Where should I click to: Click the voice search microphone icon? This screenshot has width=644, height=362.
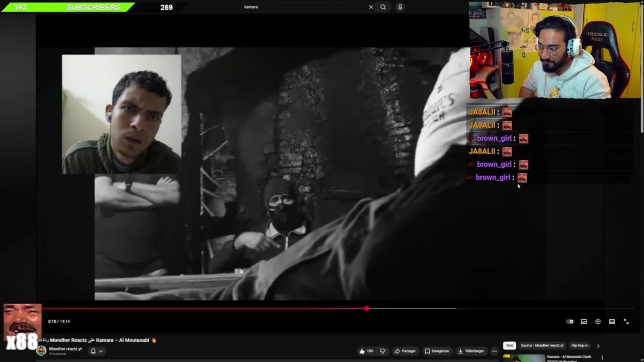tap(400, 7)
